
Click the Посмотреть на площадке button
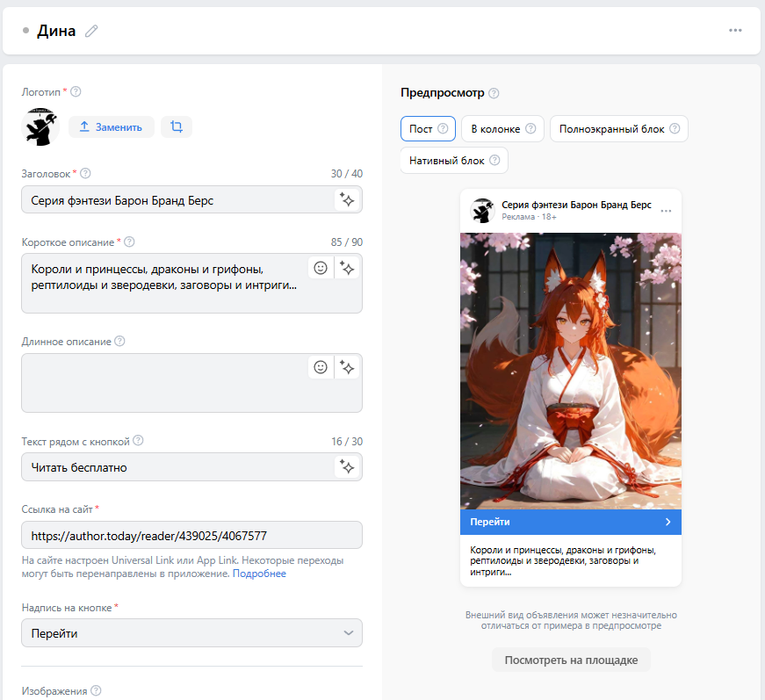point(571,660)
